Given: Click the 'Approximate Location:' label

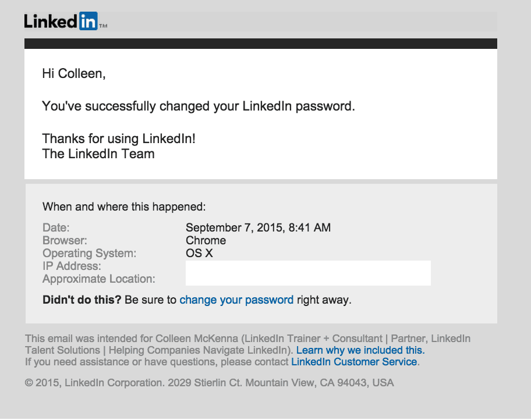Looking at the screenshot, I should (x=98, y=279).
